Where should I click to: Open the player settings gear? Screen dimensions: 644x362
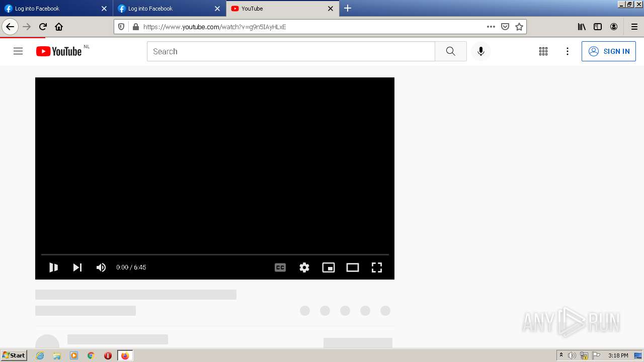tap(304, 267)
